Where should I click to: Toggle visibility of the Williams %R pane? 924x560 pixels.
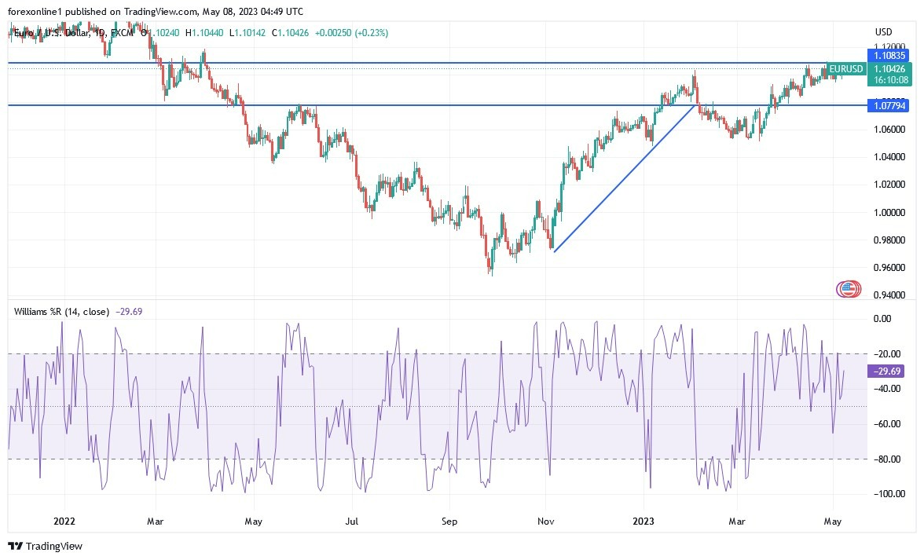pyautogui.click(x=64, y=312)
